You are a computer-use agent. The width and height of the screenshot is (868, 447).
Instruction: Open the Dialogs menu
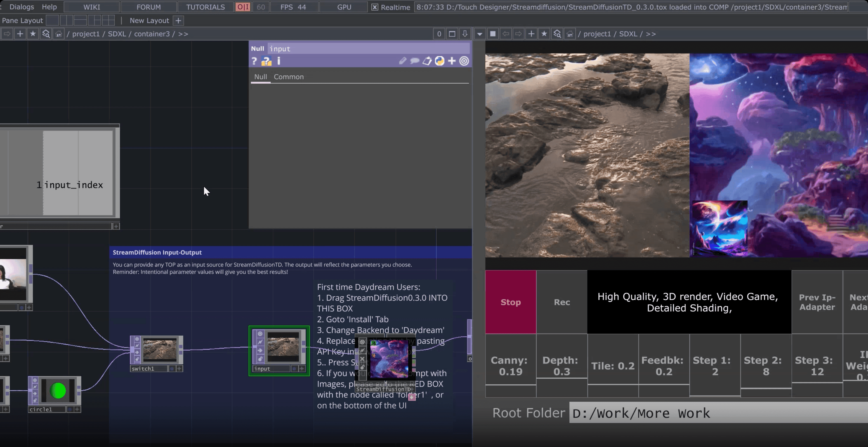(x=21, y=7)
